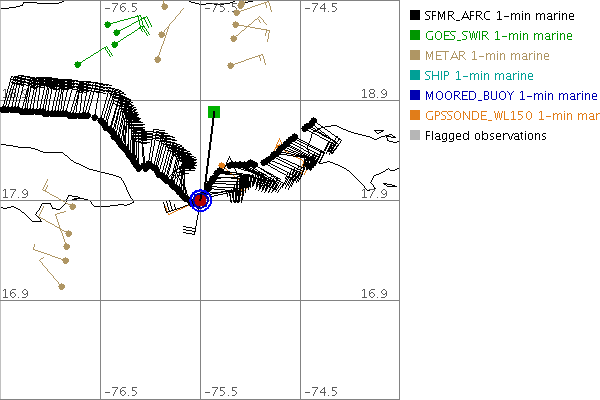This screenshot has width=600, height=400.
Task: Click the 18.9 latitude label
Action: coord(374,94)
